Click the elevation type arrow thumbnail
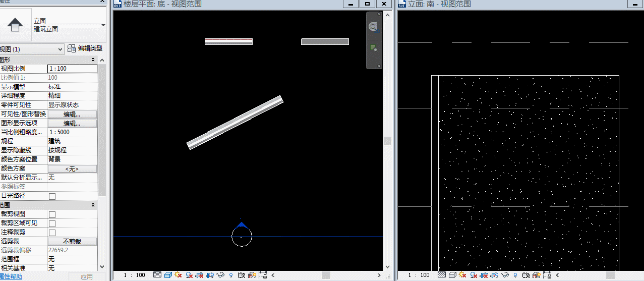The height and width of the screenshot is (281, 644). (15, 24)
